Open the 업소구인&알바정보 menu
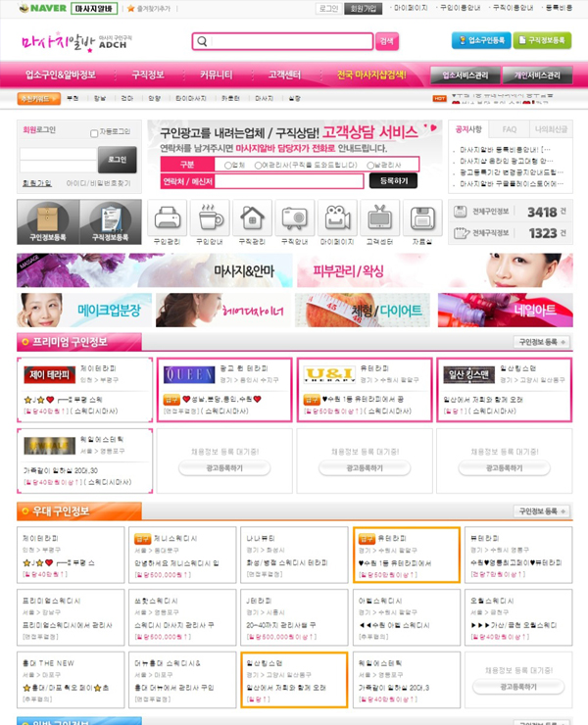Screen dimensions: 588x725 [61, 74]
